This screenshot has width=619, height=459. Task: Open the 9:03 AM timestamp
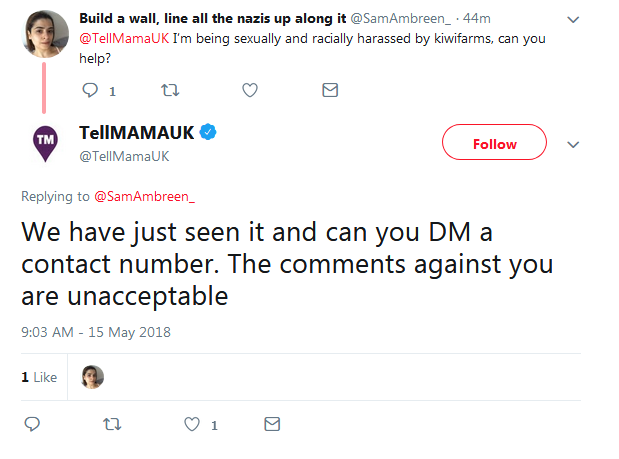coord(96,332)
